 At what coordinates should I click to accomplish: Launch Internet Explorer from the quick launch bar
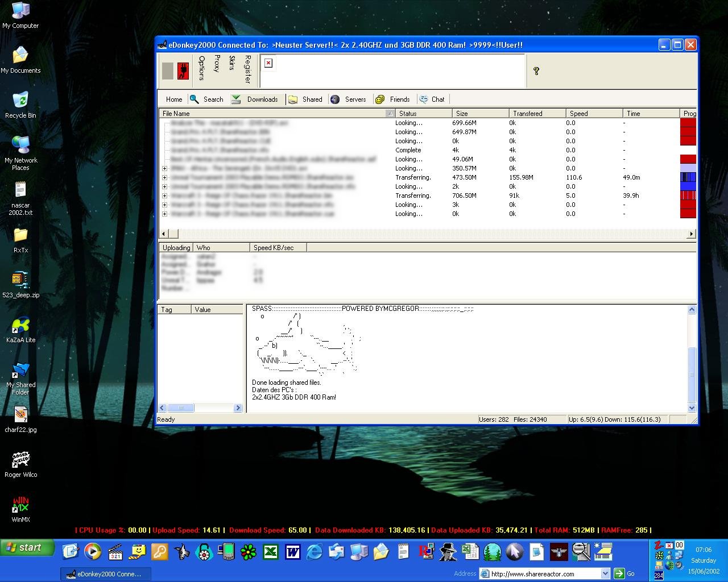[314, 551]
